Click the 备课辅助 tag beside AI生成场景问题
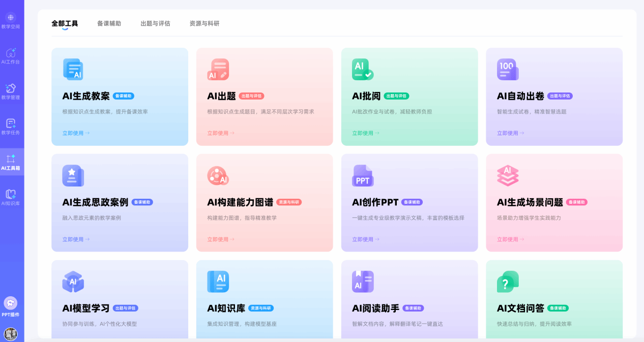This screenshot has width=644, height=342. point(576,202)
